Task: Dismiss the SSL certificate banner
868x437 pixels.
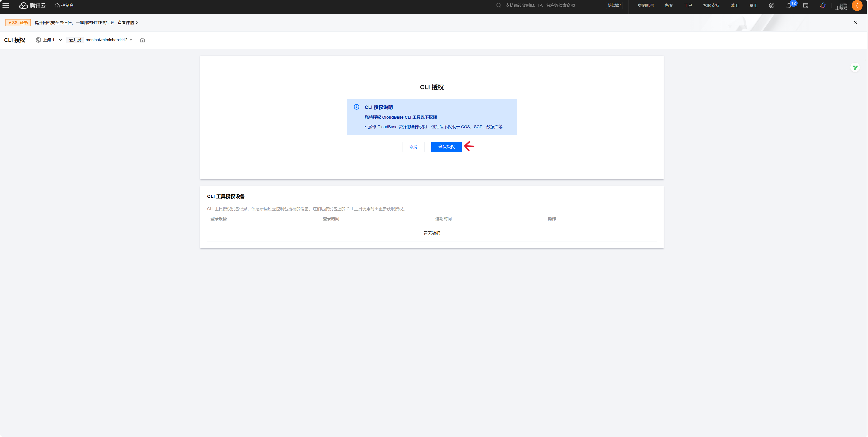Action: tap(856, 22)
